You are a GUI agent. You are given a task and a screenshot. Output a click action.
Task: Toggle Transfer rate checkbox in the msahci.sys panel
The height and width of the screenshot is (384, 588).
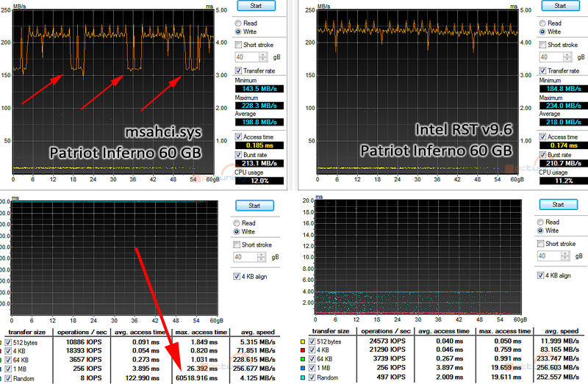click(238, 70)
